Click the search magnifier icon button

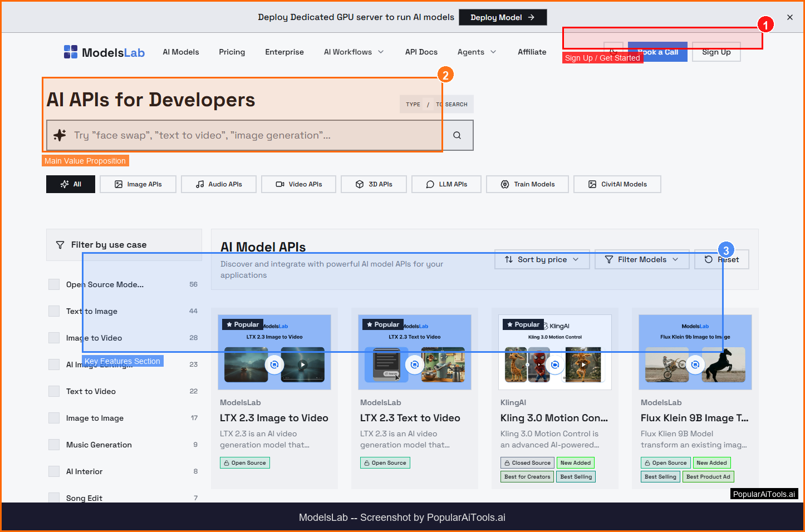457,135
